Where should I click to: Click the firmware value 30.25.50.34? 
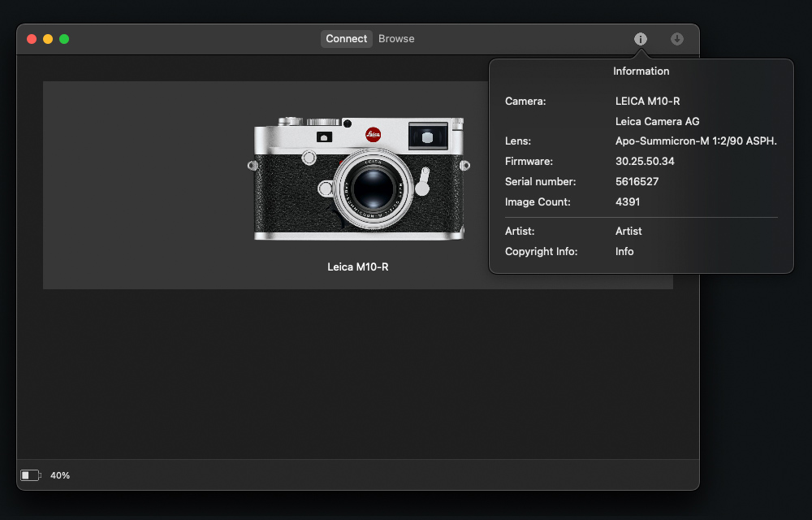pos(645,161)
